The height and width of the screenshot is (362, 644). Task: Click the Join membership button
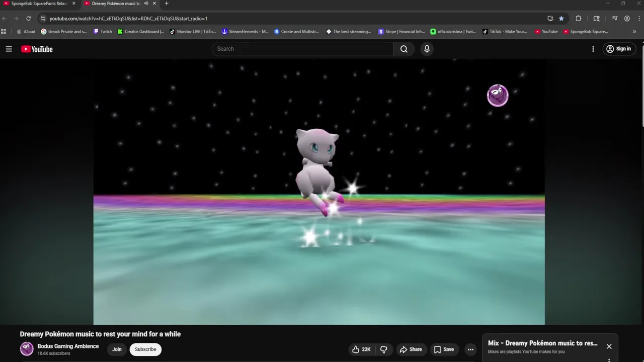click(x=117, y=349)
